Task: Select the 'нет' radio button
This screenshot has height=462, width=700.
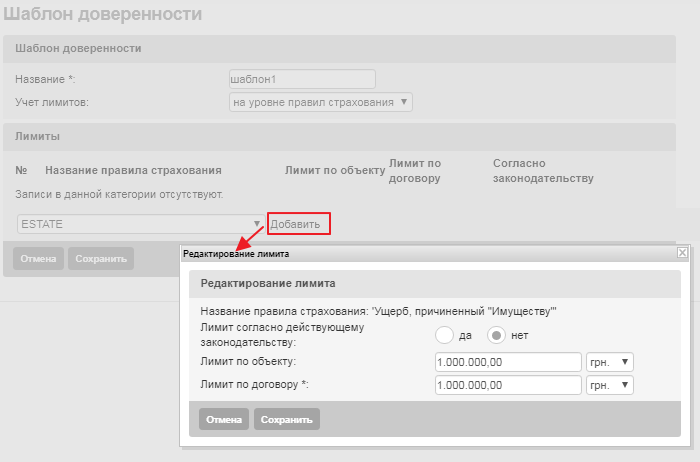Action: (496, 335)
